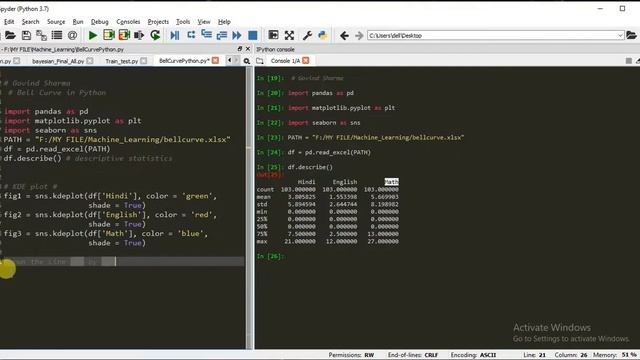Click debug step into function icon
The width and height of the screenshot is (640, 360).
(207, 36)
